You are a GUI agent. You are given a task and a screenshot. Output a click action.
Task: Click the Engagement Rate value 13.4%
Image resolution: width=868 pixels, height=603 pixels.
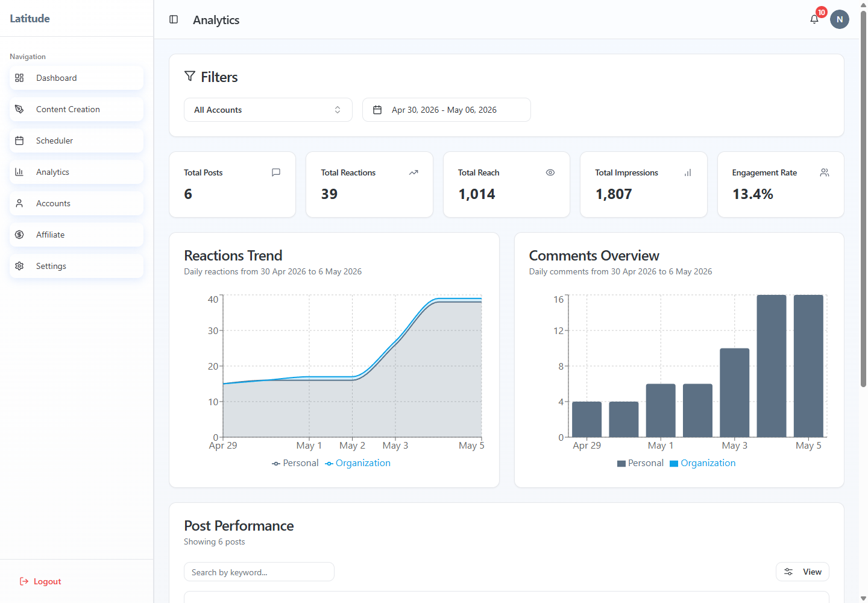tap(753, 194)
